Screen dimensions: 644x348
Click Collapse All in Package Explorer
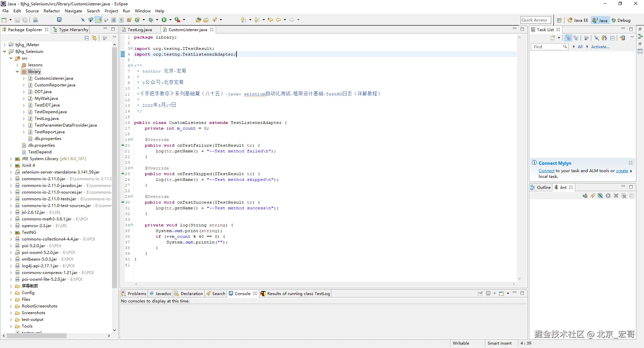click(87, 38)
